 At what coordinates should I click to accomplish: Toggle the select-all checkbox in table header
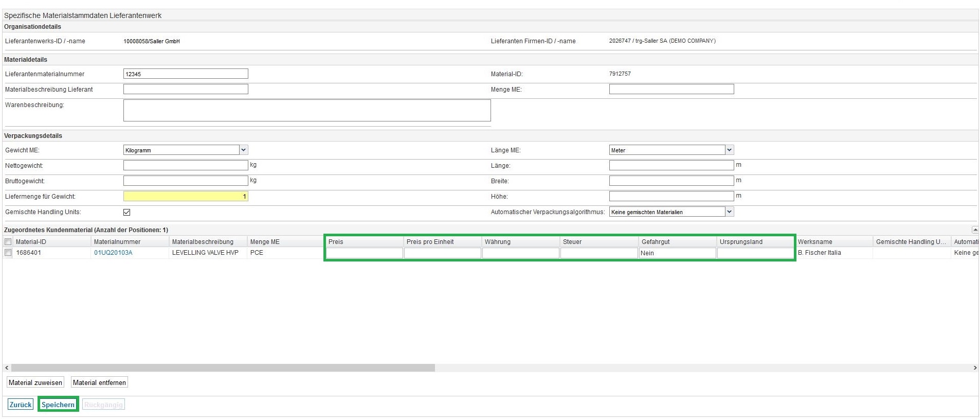tap(8, 242)
